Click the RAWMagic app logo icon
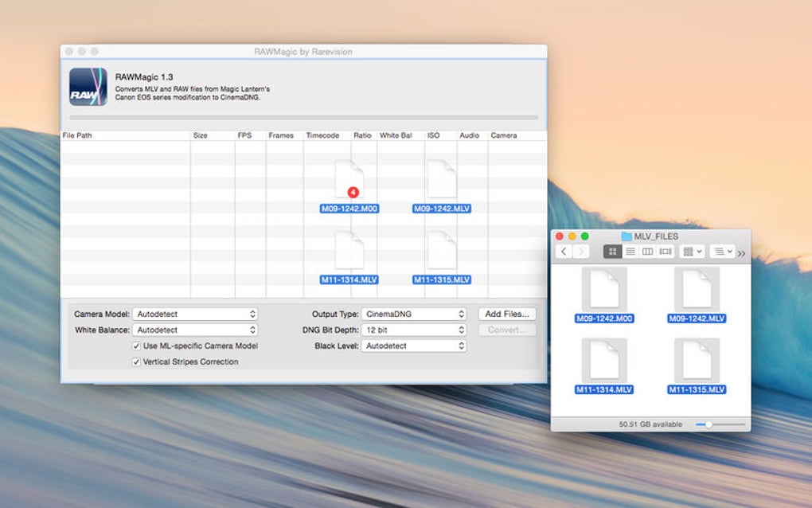The height and width of the screenshot is (508, 812). (x=88, y=87)
